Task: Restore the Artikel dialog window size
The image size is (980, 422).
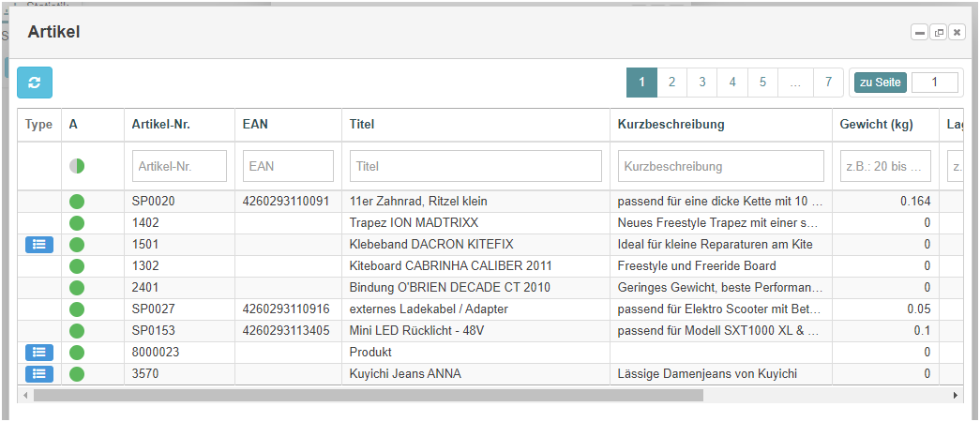Action: 938,33
